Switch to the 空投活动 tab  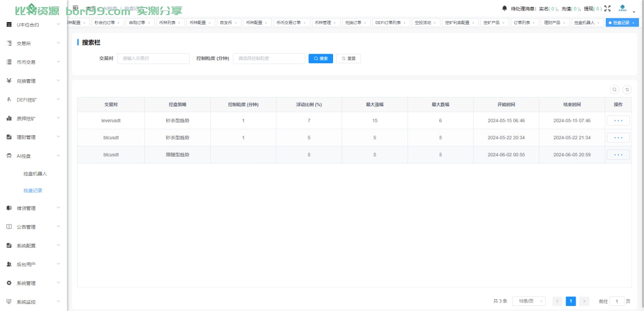(426, 23)
